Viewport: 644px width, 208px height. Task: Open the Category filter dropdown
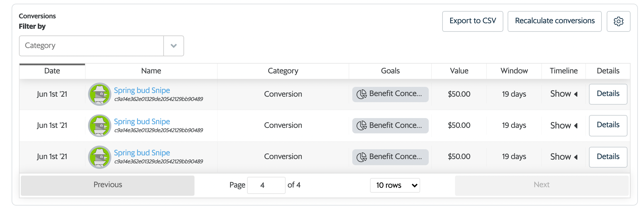click(x=91, y=46)
